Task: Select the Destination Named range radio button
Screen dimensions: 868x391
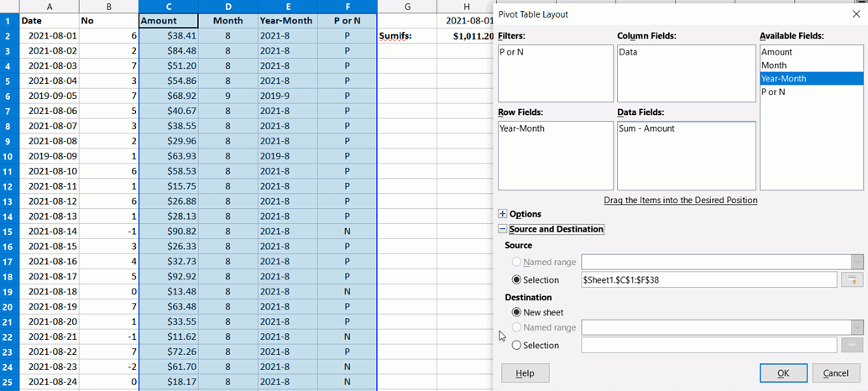Action: pos(516,327)
